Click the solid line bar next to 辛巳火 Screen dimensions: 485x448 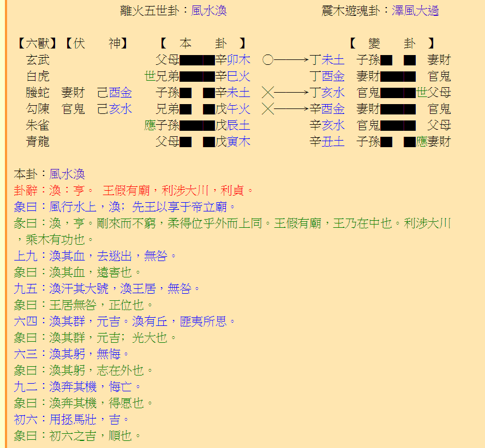tap(197, 76)
